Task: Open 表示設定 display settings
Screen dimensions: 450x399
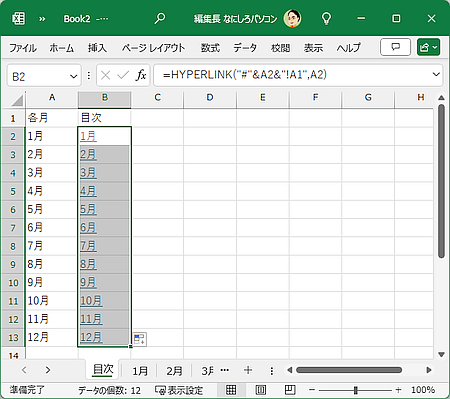Action: tap(179, 390)
